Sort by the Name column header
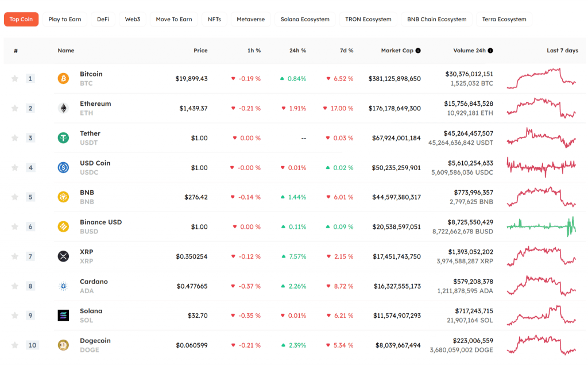Viewport: 588px width, 365px height. [66, 51]
